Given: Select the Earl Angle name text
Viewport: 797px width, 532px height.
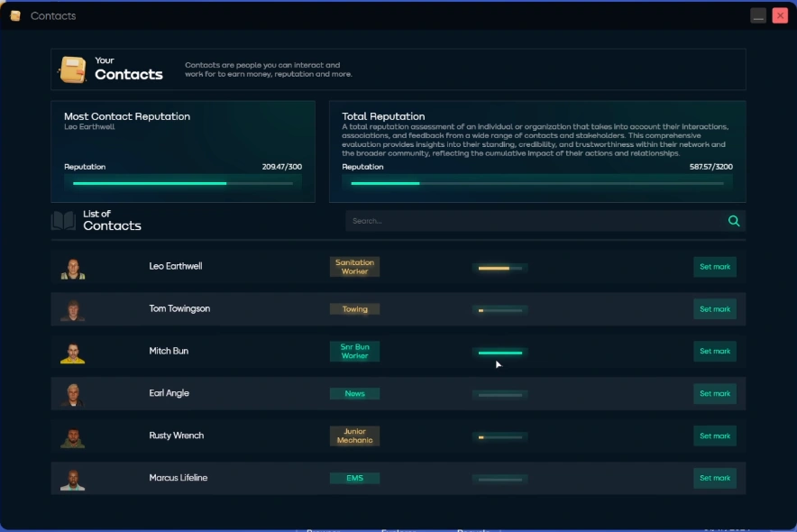Looking at the screenshot, I should point(169,393).
